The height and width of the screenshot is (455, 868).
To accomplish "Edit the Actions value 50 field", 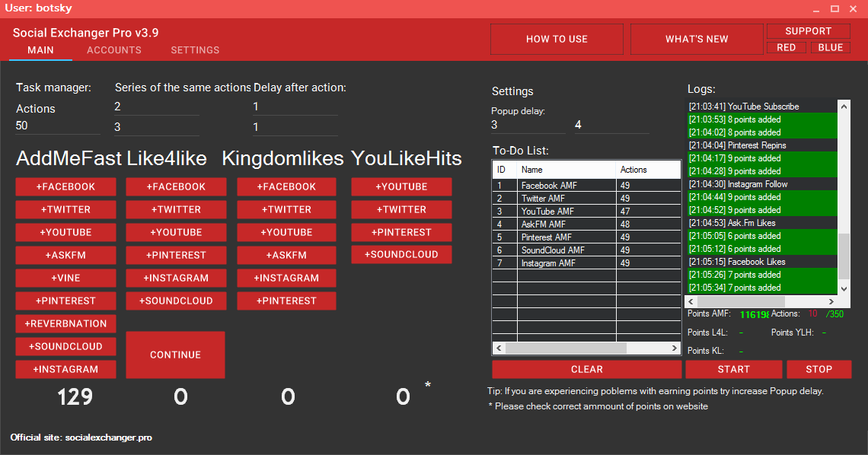I will [58, 126].
